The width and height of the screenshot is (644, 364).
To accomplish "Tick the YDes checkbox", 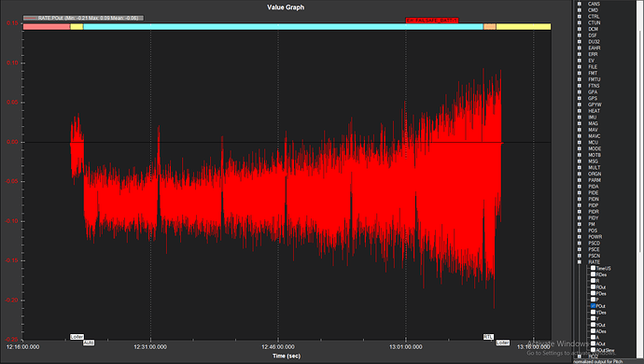I will [593, 313].
